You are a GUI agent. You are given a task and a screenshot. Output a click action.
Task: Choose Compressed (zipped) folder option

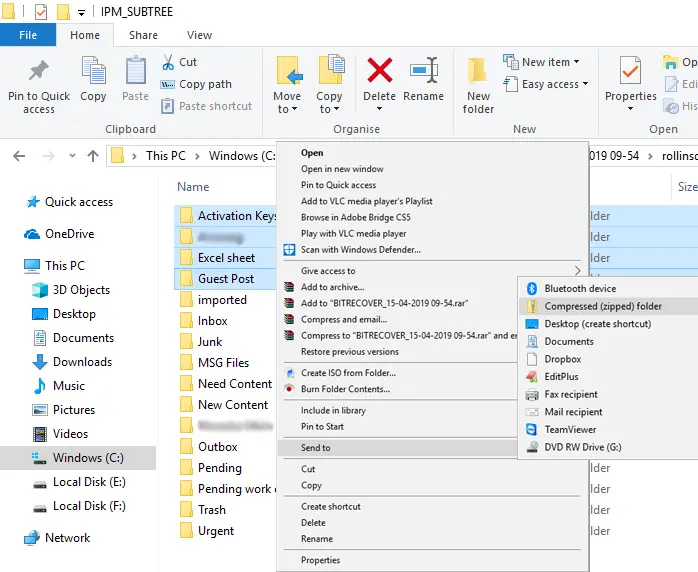[x=602, y=306]
